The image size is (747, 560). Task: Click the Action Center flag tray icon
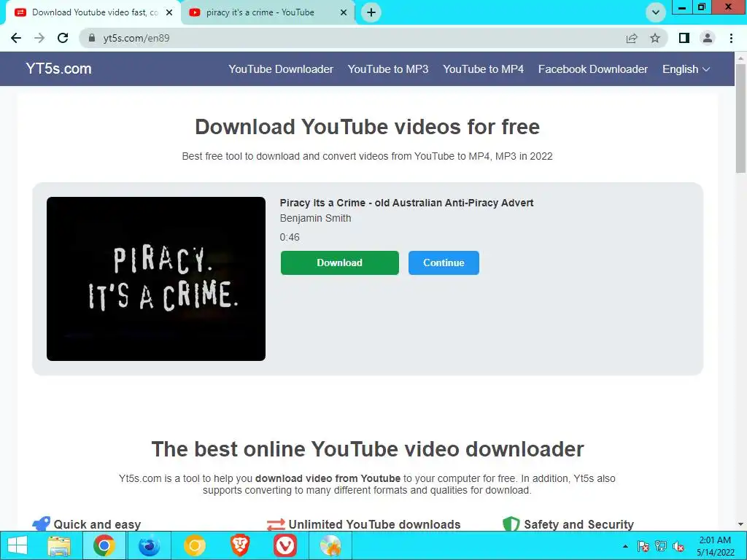coord(643,546)
